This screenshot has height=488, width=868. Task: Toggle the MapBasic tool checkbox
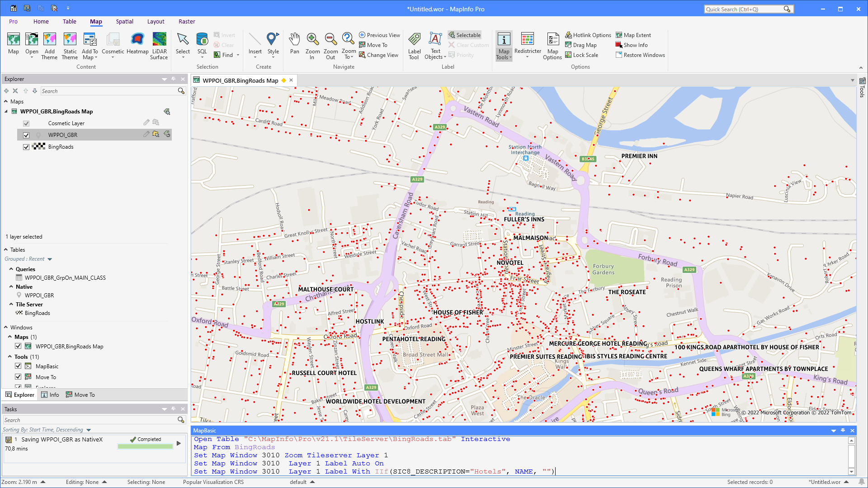[x=18, y=366]
